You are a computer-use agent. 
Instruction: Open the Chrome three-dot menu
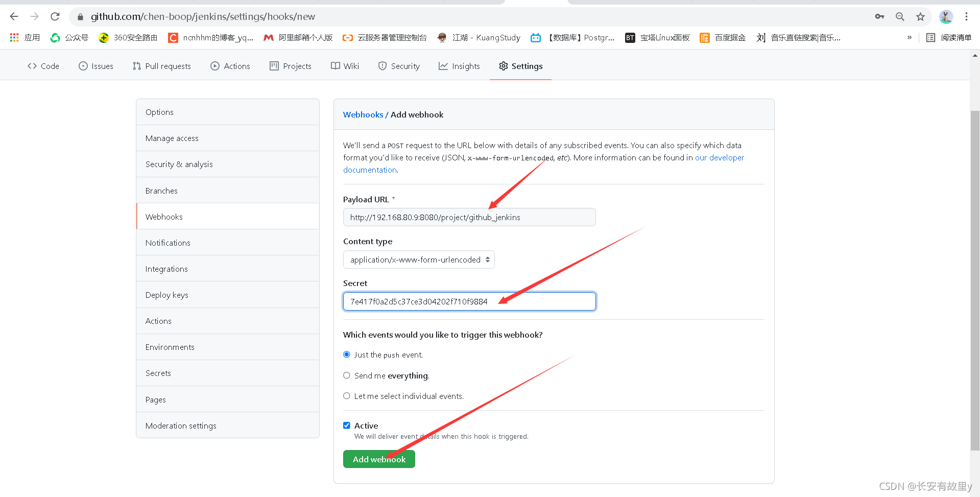coord(966,17)
